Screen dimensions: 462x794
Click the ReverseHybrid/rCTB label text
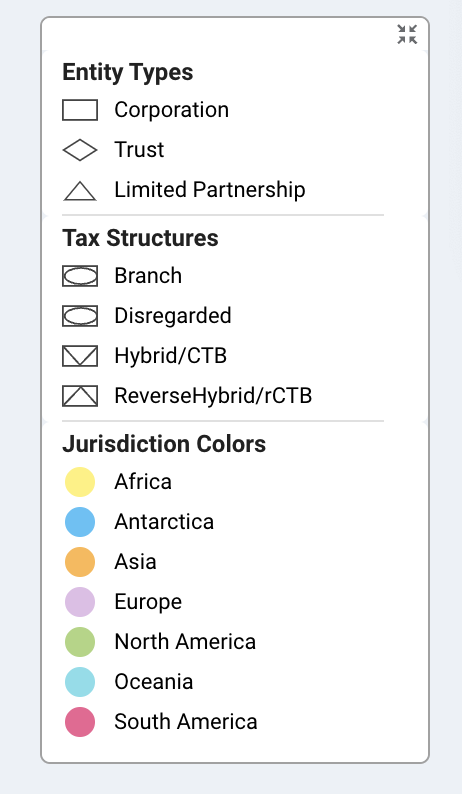(213, 396)
